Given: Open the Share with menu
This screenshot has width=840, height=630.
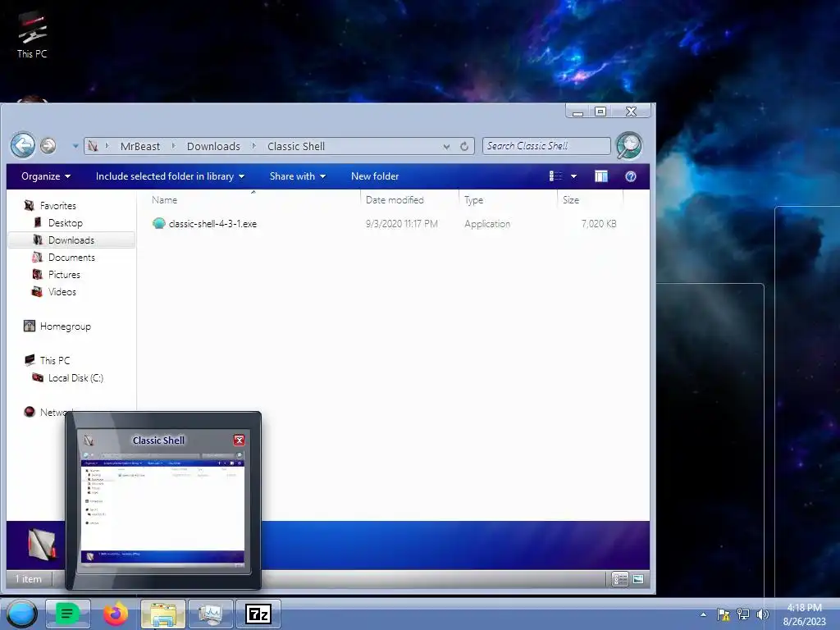Looking at the screenshot, I should (x=297, y=176).
